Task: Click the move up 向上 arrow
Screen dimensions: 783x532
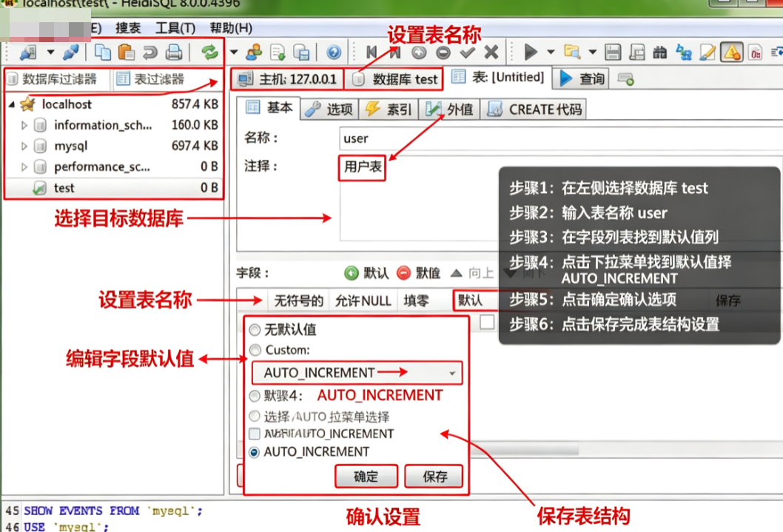Action: tap(456, 273)
